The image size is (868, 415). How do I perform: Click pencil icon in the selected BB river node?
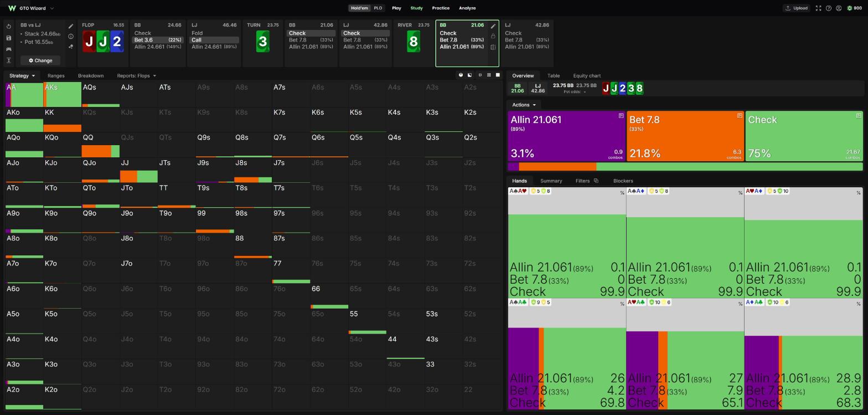[493, 26]
